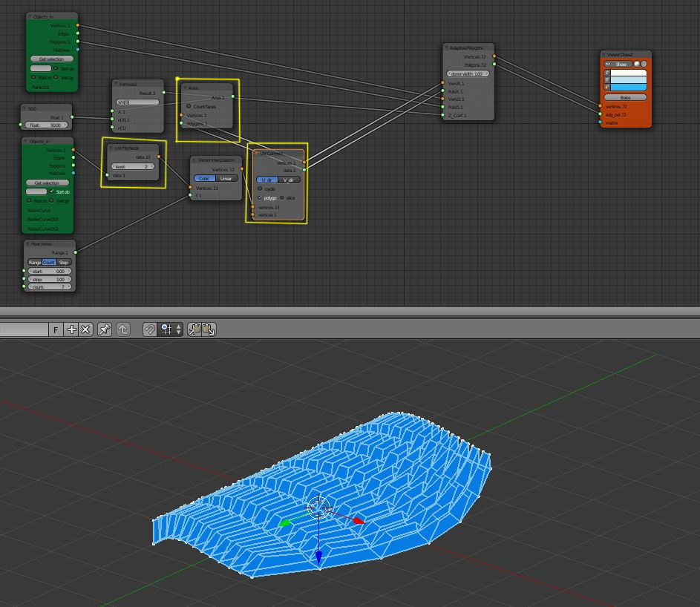Click the go to parent tree arrow icon
Screen dimensions: 700x607
click(123, 329)
